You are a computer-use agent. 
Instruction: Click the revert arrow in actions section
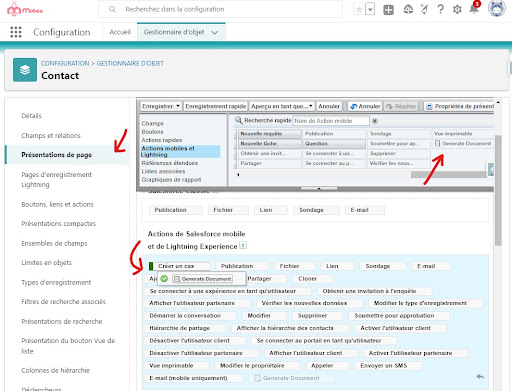tap(480, 377)
